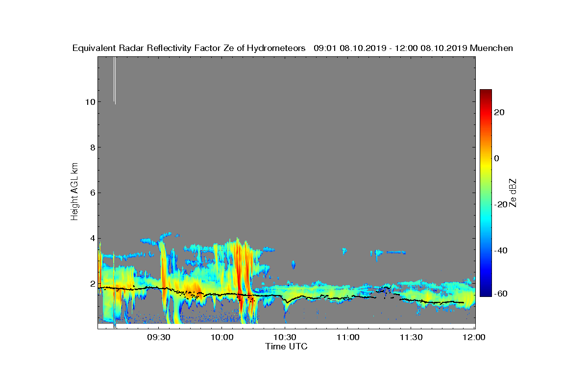The height and width of the screenshot is (392, 588).
Task: Click the 'Height AGL km' axis label
Action: point(74,192)
